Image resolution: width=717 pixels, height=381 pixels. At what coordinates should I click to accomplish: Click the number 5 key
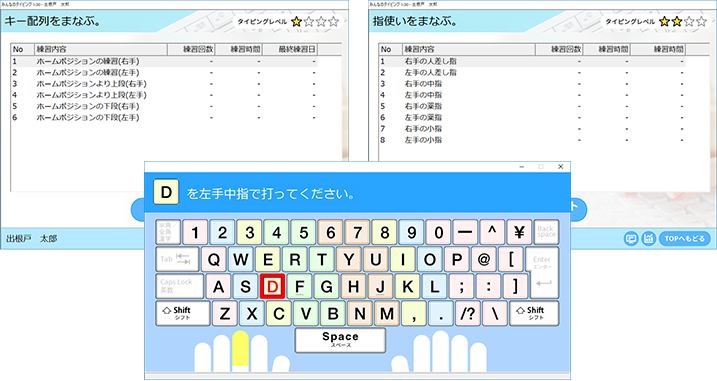(304, 232)
